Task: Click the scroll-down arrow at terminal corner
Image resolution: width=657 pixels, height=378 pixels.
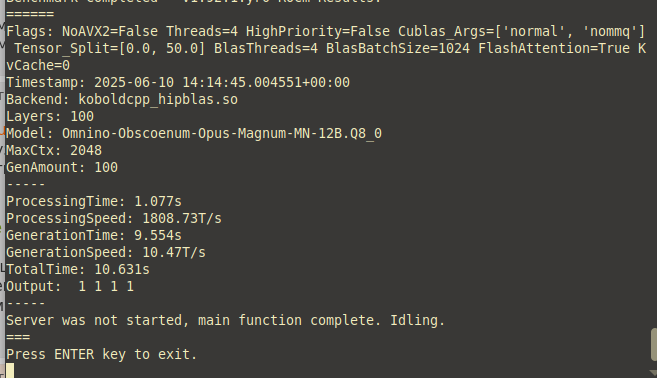Action: pyautogui.click(x=653, y=373)
